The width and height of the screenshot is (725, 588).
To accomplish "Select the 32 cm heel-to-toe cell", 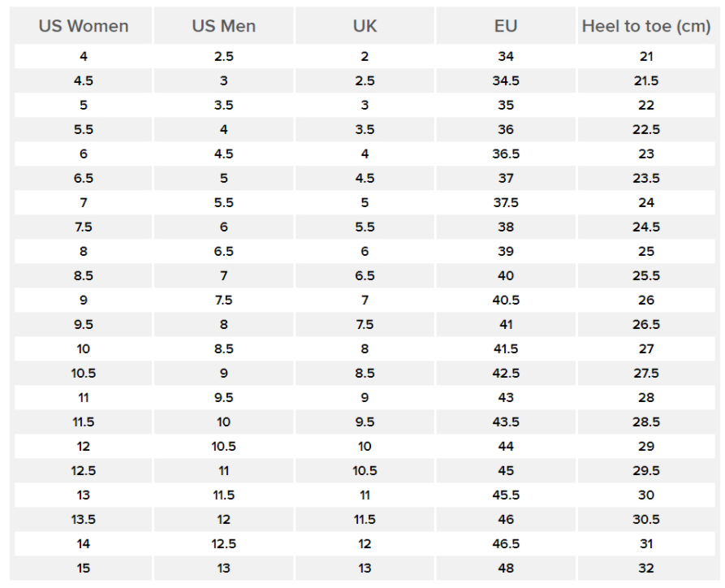I will click(646, 568).
